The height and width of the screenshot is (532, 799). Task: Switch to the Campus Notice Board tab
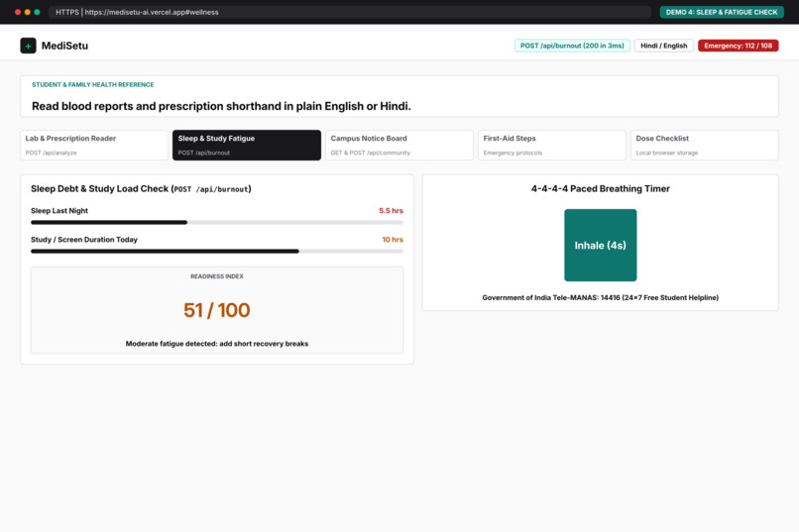click(x=399, y=145)
